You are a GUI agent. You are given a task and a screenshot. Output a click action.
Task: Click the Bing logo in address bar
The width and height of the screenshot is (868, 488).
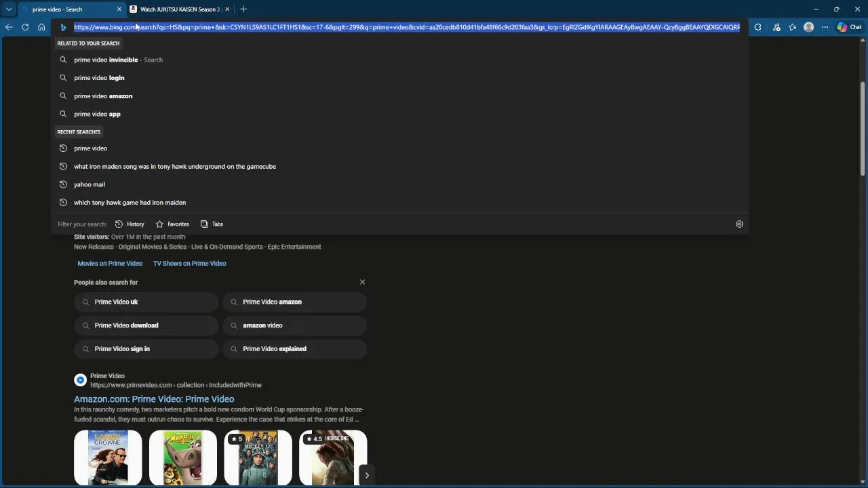tap(63, 27)
